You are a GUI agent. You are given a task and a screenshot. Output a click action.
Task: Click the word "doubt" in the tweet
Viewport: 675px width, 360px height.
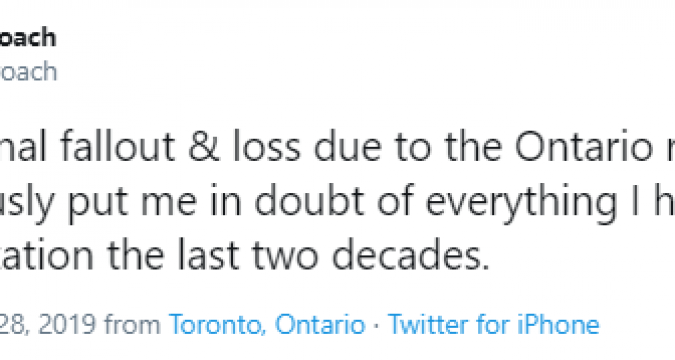(x=309, y=201)
